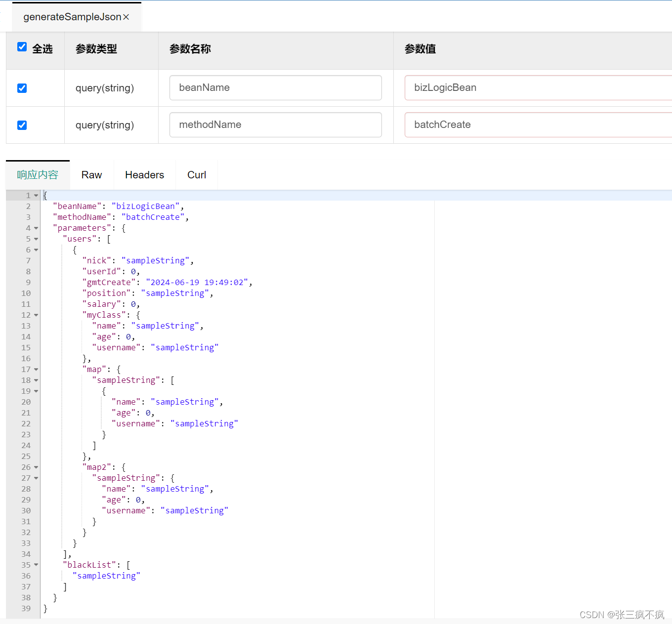Fold the myClass object at line 12
The height and width of the screenshot is (624, 672).
click(36, 315)
